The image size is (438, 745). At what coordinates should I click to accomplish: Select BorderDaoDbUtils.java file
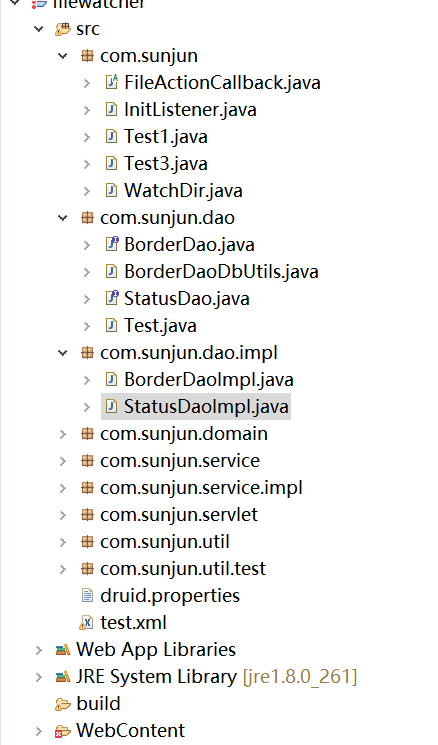coord(221,272)
